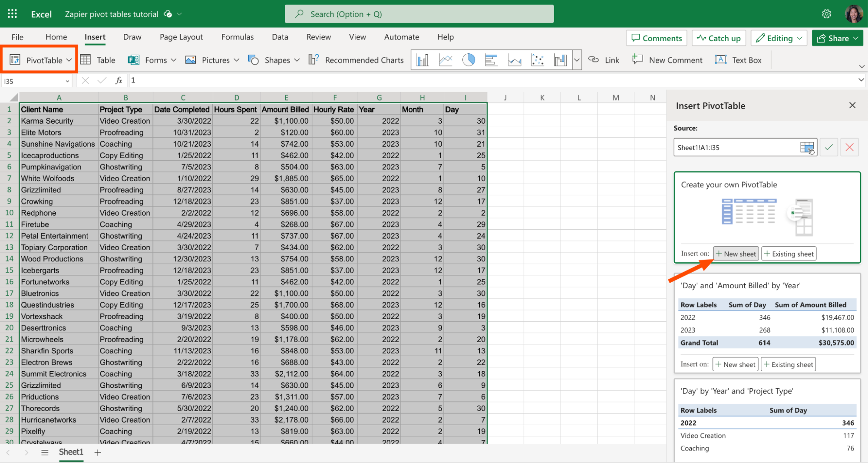Expand the formula bar chevron
This screenshot has width=868, height=465.
861,80
